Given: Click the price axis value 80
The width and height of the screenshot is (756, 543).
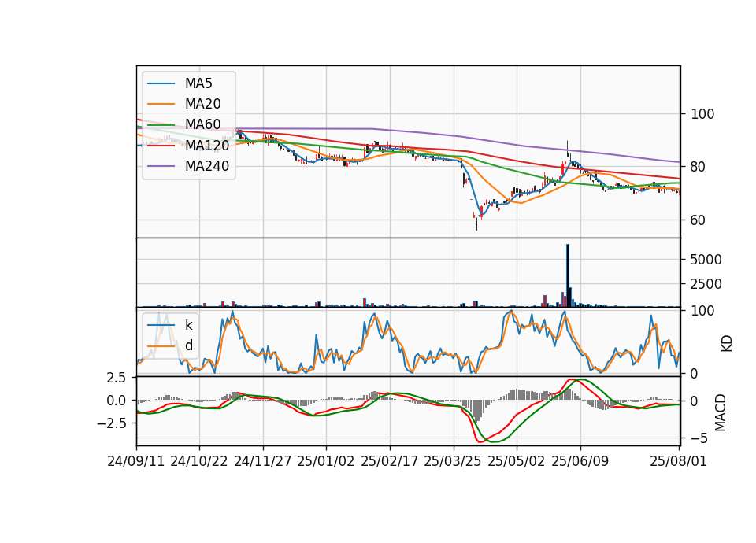Looking at the screenshot, I should click(x=699, y=167).
